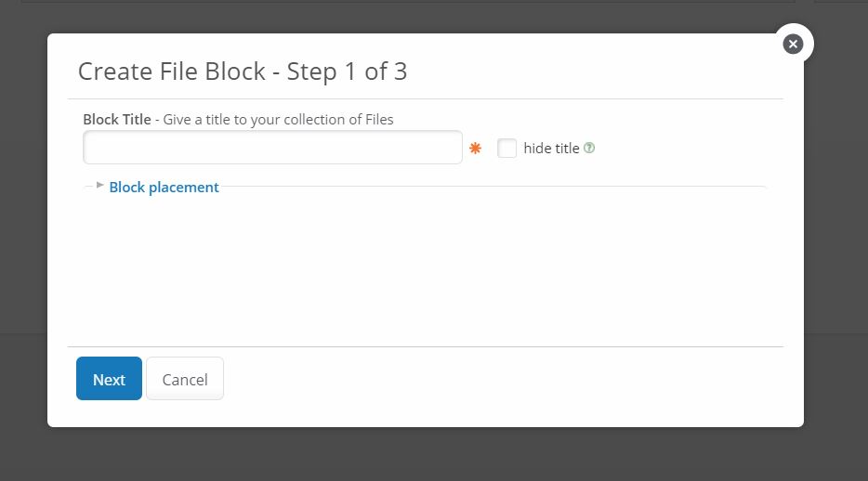Proceed with the Next button

click(x=109, y=379)
